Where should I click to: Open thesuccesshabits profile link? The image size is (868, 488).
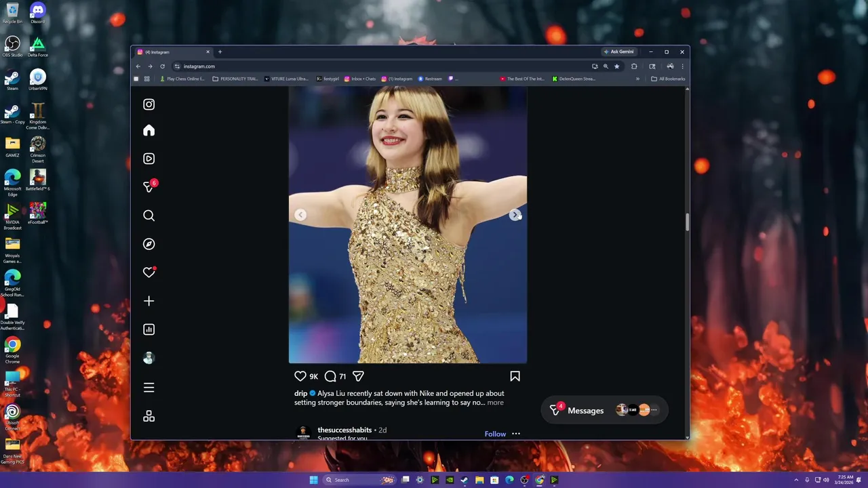pos(344,430)
